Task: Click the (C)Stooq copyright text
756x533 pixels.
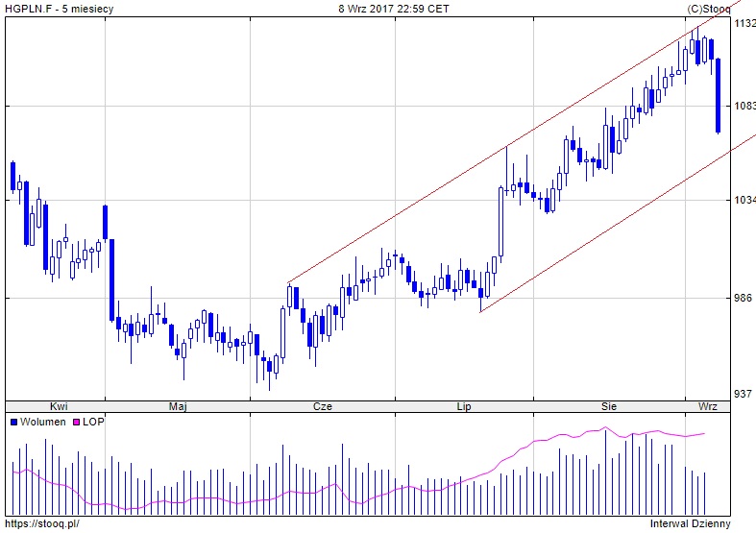Action: (709, 9)
